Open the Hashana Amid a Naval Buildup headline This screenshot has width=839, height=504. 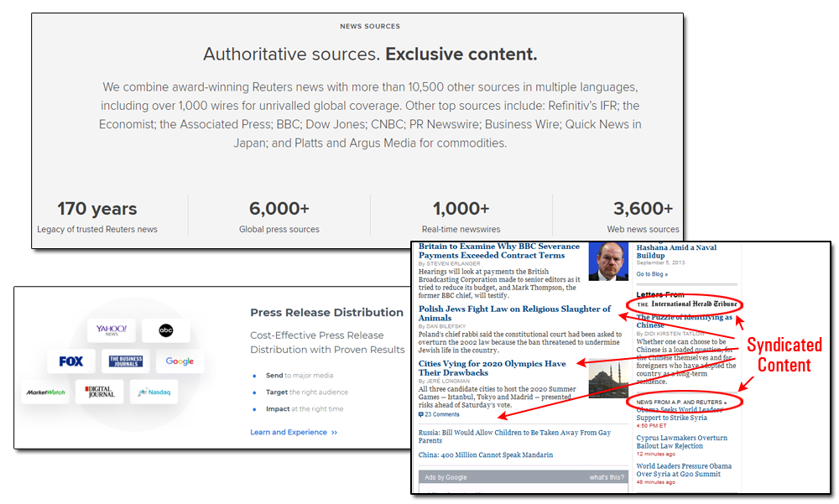pos(676,252)
